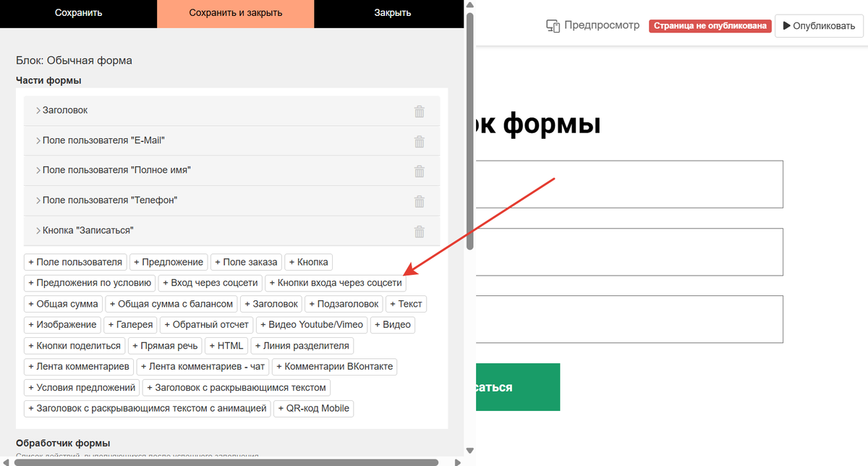Delete the E-Mail user field row
This screenshot has width=868, height=466.
point(419,141)
